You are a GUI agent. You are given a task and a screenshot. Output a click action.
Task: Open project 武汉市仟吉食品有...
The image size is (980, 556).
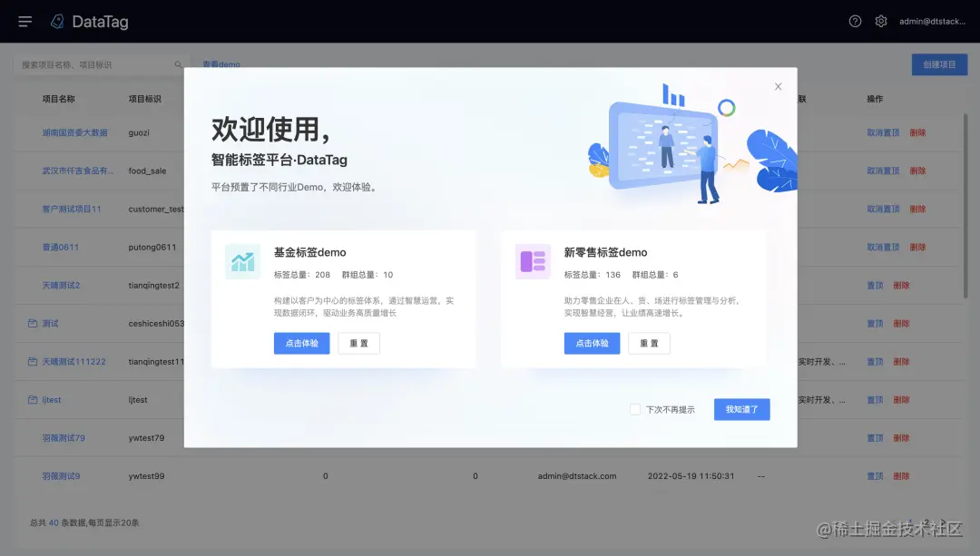click(78, 171)
